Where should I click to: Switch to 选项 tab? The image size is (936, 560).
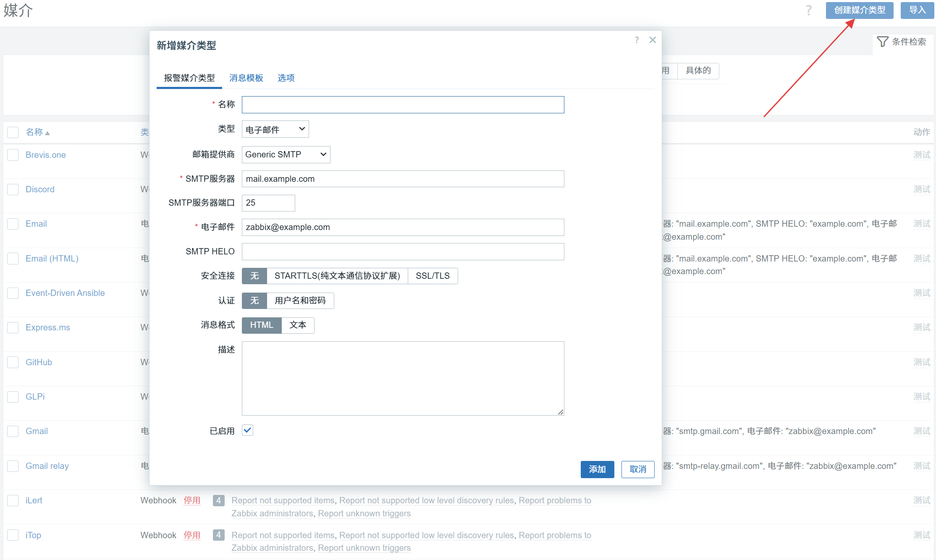click(x=286, y=78)
